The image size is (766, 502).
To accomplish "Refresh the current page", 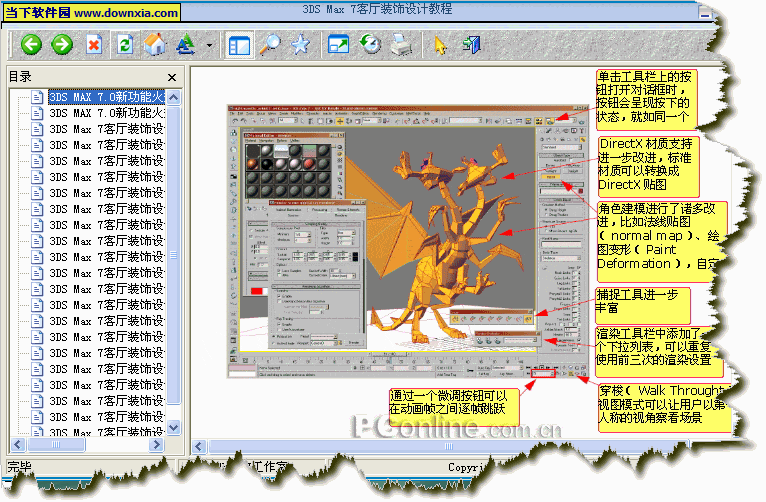I will tap(125, 44).
